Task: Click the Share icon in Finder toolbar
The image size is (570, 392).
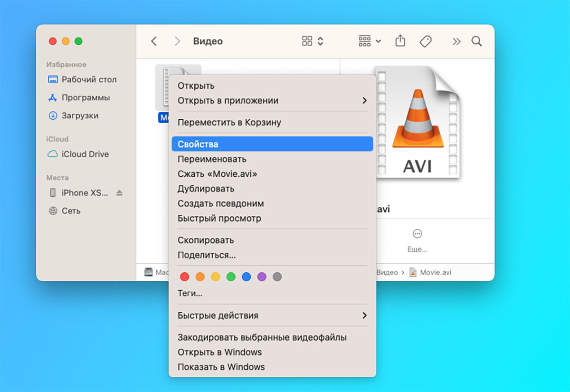Action: [400, 41]
